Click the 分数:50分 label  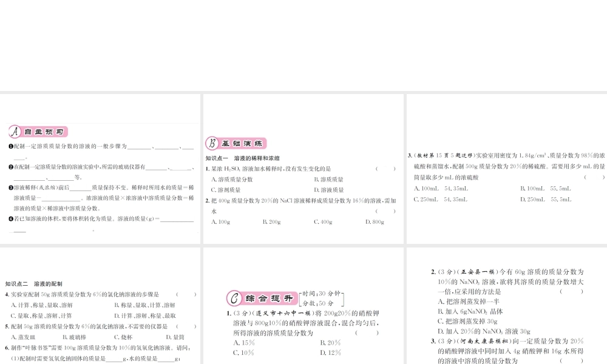click(x=318, y=303)
